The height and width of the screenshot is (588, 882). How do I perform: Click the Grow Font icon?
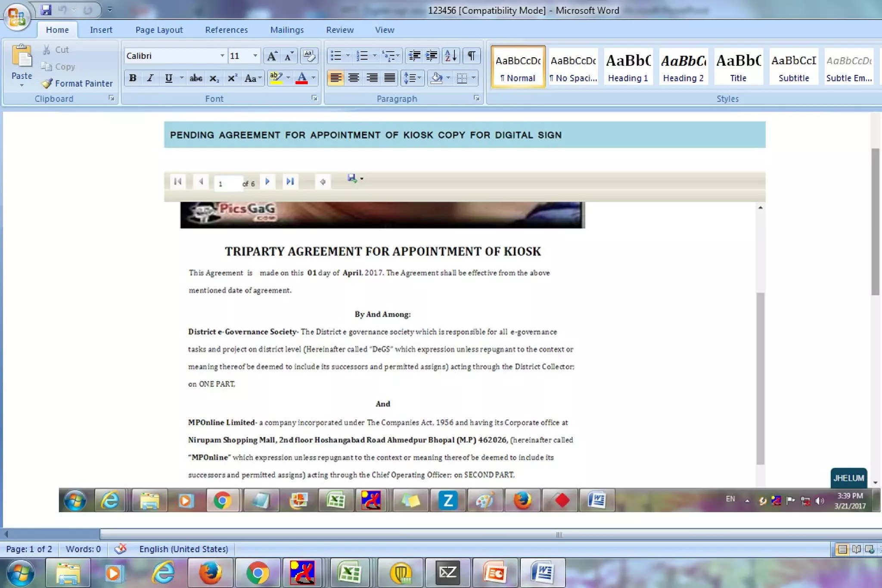pyautogui.click(x=272, y=56)
